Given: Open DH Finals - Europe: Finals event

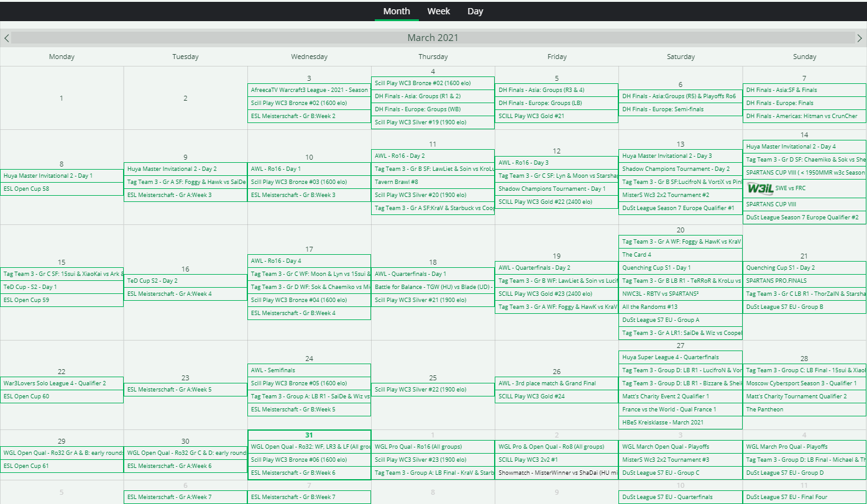Looking at the screenshot, I should [779, 103].
